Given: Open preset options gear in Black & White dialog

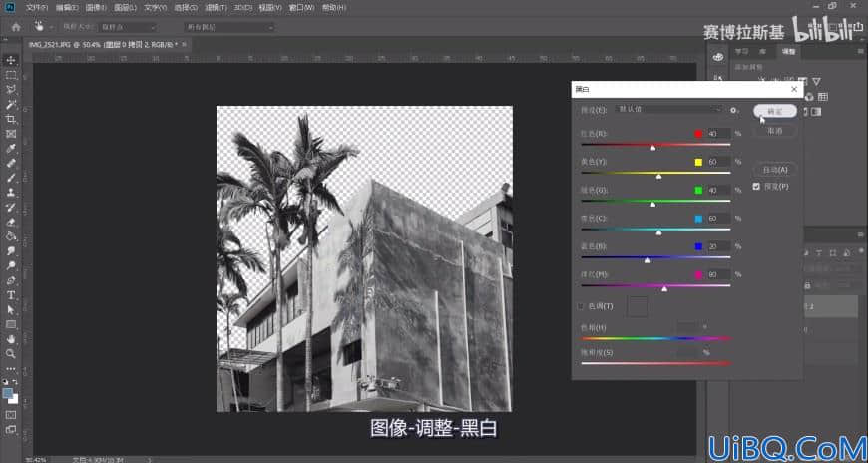Looking at the screenshot, I should pyautogui.click(x=733, y=110).
